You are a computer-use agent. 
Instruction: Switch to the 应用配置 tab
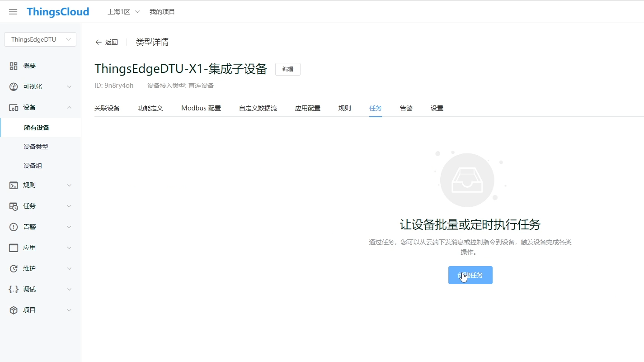tap(308, 108)
